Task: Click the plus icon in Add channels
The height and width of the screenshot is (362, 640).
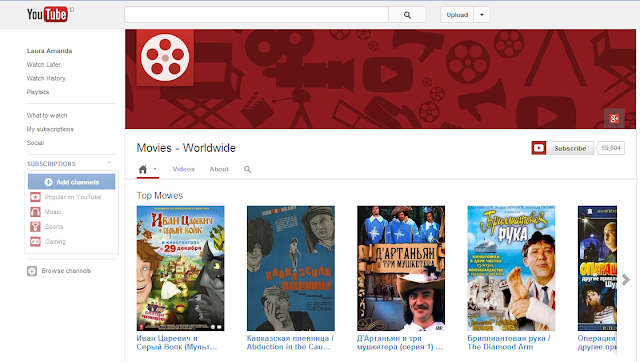Action: 48,182
